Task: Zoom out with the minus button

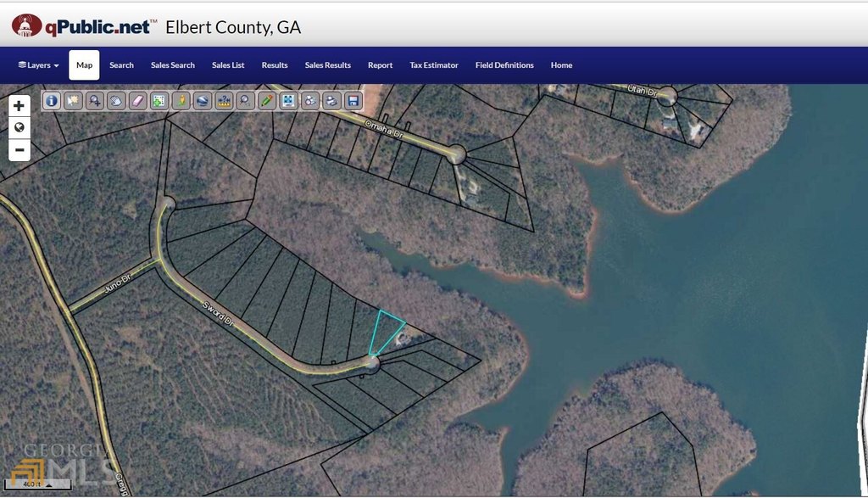Action: point(19,150)
